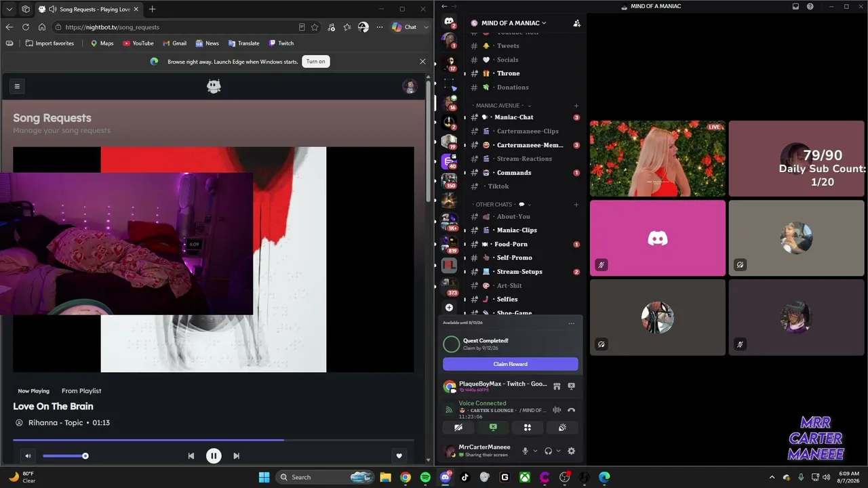Go to the Edge home page
This screenshot has width=868, height=488.
point(42,27)
